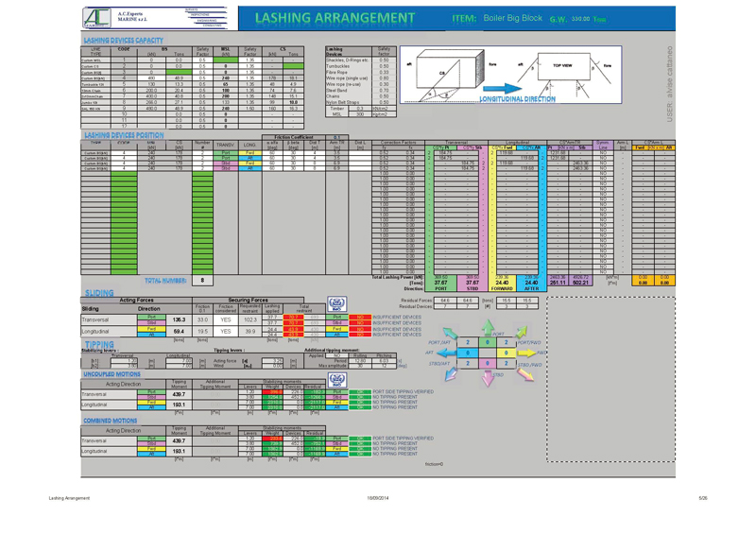Click the A.C. Experts Marine company logo

[97, 18]
